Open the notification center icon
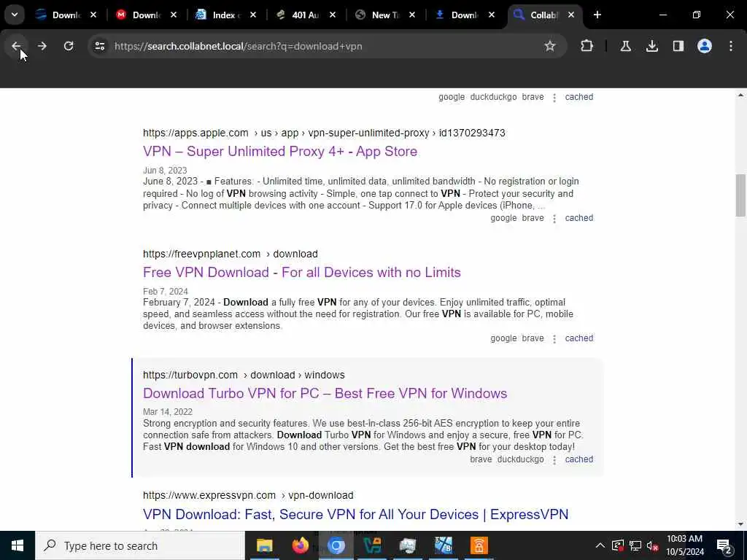 point(724,545)
